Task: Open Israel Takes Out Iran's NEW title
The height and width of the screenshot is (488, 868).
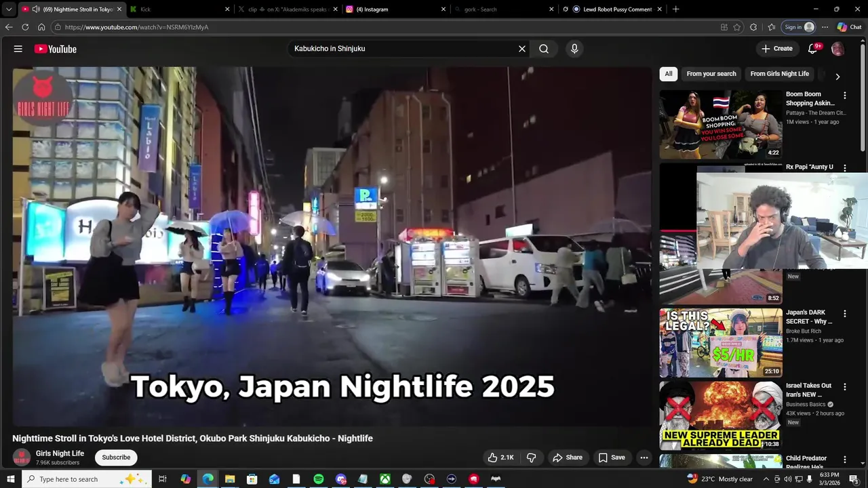Action: (x=808, y=390)
